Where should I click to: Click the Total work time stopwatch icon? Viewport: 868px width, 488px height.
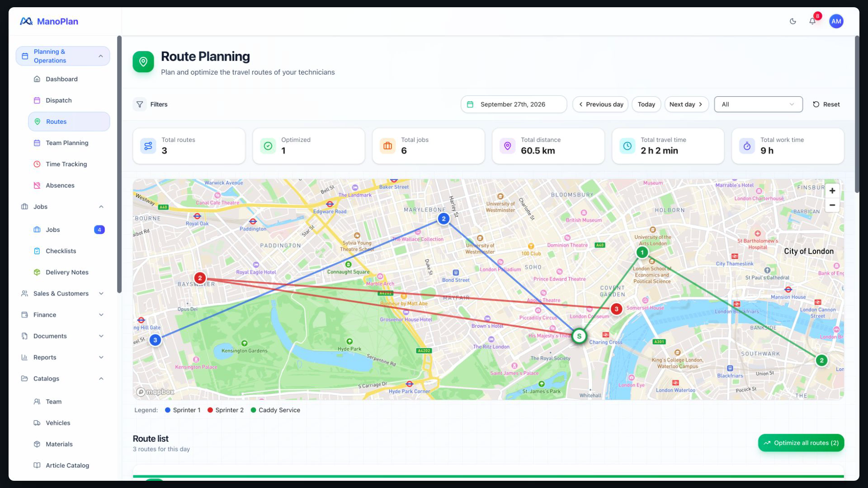[x=747, y=146]
